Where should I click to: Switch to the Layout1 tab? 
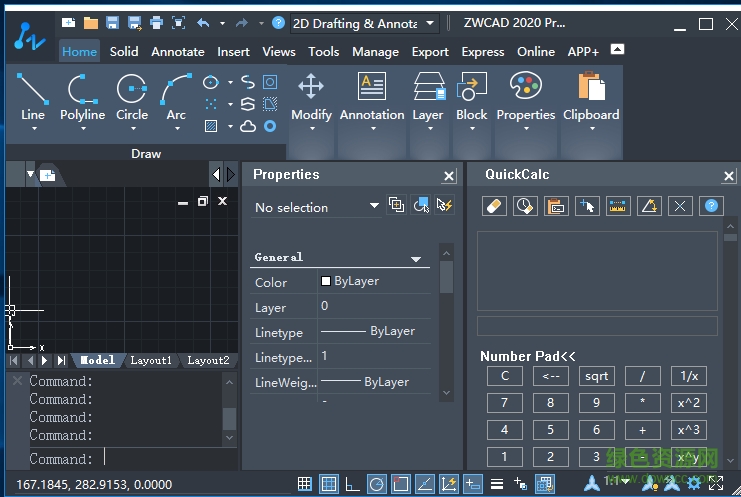pos(151,360)
